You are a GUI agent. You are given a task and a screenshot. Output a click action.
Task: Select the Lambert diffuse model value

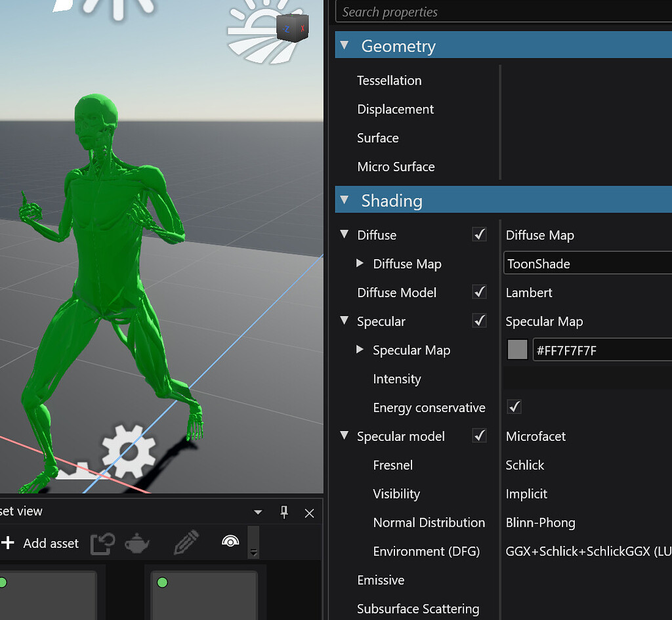529,293
